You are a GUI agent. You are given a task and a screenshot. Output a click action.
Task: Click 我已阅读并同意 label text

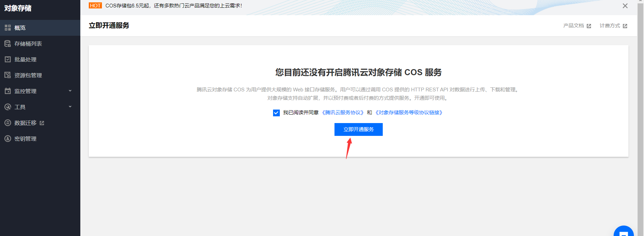(x=301, y=113)
